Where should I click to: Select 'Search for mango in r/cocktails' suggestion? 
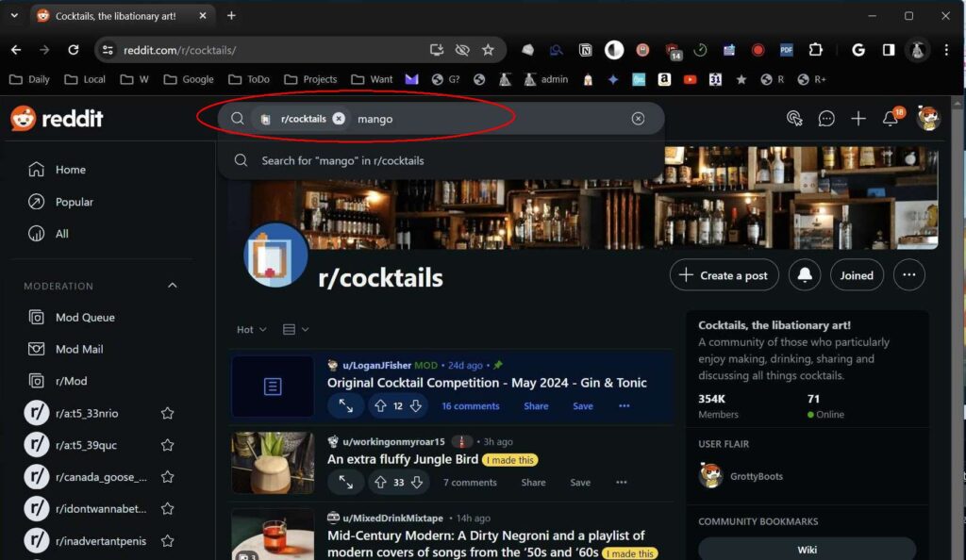[x=342, y=161]
